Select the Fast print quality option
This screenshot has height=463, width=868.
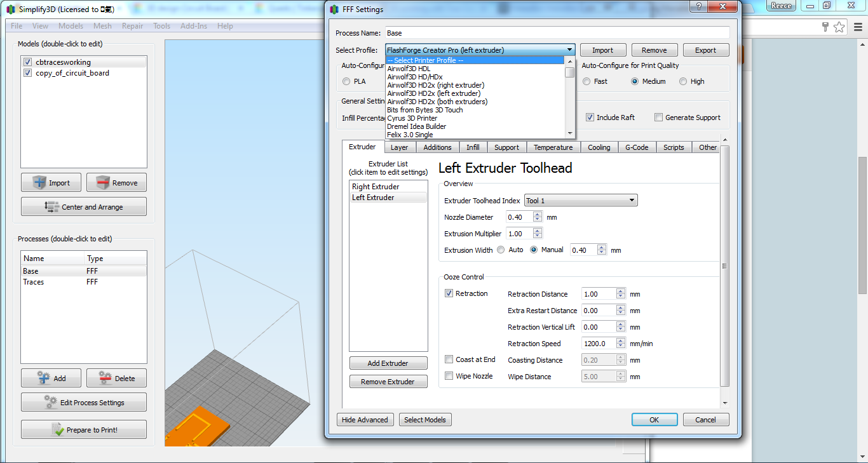click(x=587, y=81)
